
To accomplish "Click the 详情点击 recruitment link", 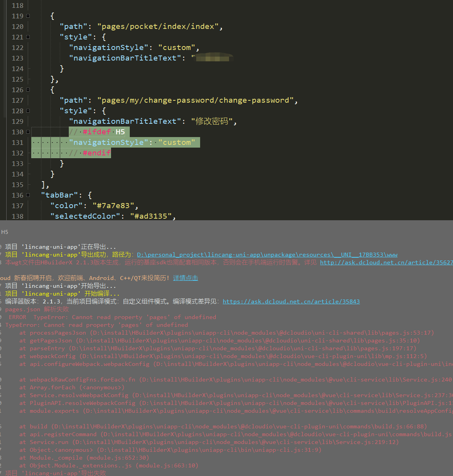I will [x=186, y=278].
